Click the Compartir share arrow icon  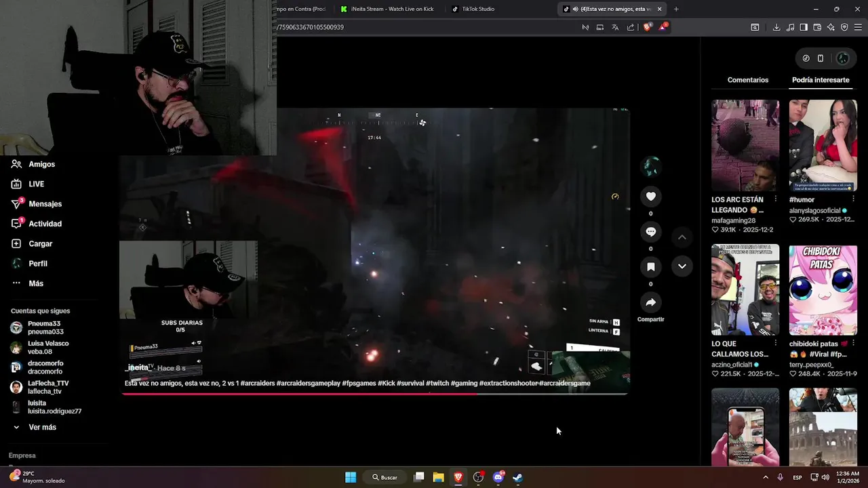pos(650,302)
